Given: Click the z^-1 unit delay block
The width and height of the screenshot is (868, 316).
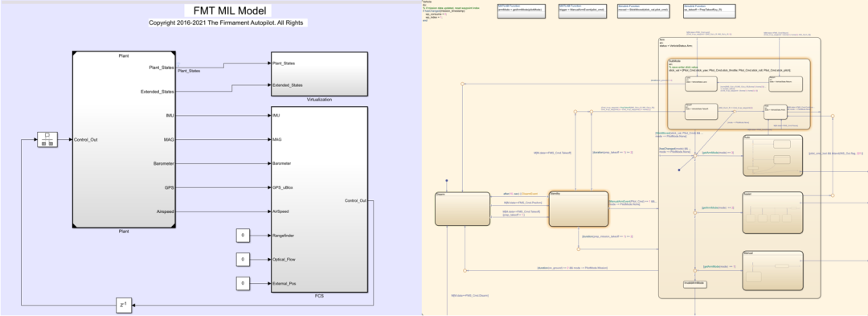Looking at the screenshot, I should pos(125,306).
